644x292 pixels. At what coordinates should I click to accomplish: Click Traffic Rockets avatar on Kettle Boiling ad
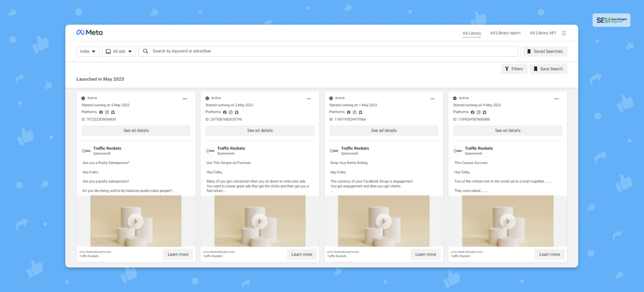point(334,151)
